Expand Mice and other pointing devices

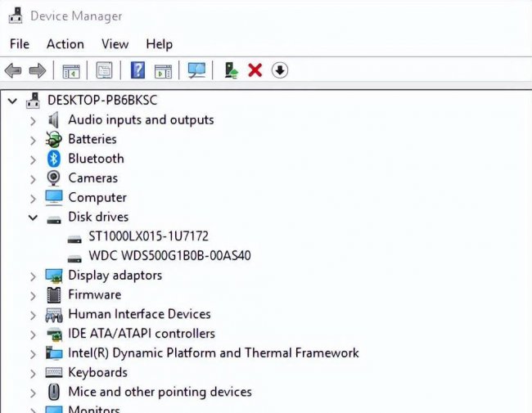[x=33, y=393]
